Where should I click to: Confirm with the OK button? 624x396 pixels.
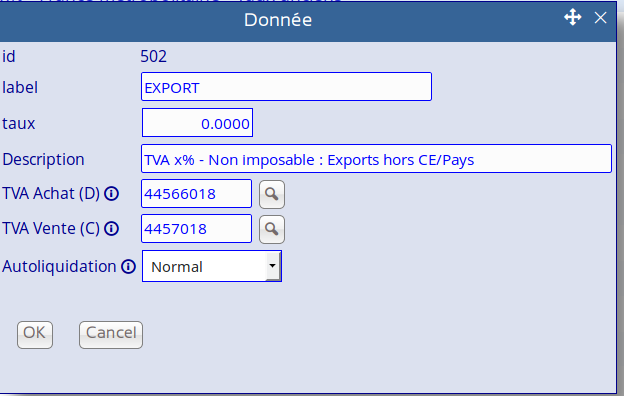(35, 335)
